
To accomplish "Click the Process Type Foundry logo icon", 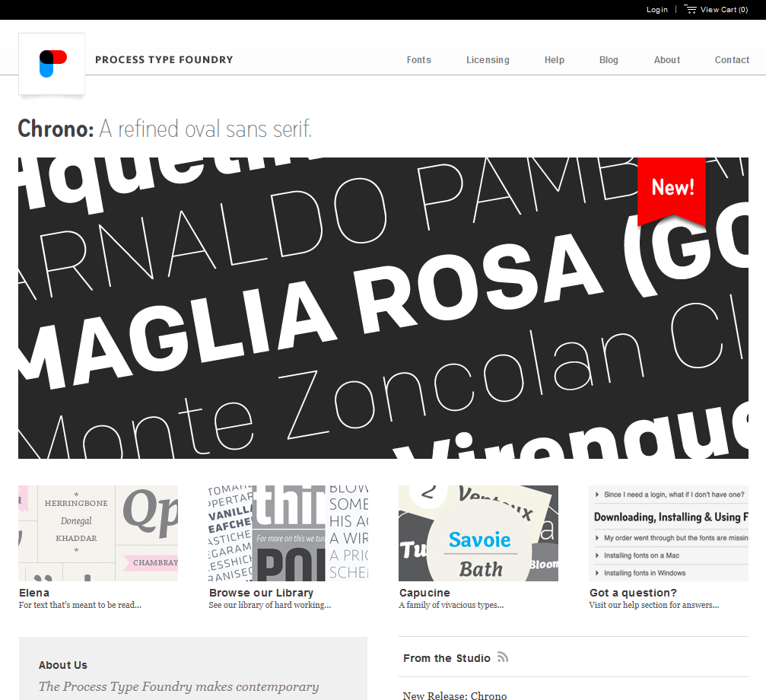I will point(52,64).
